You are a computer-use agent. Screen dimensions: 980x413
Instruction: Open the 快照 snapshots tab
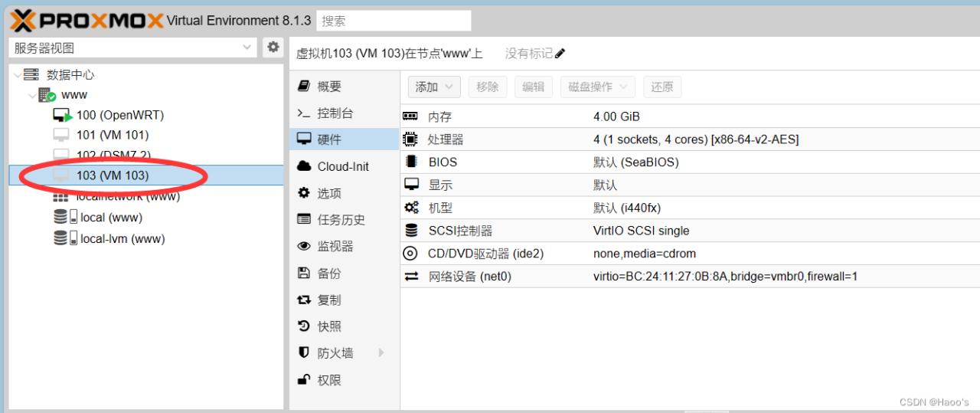(345, 326)
